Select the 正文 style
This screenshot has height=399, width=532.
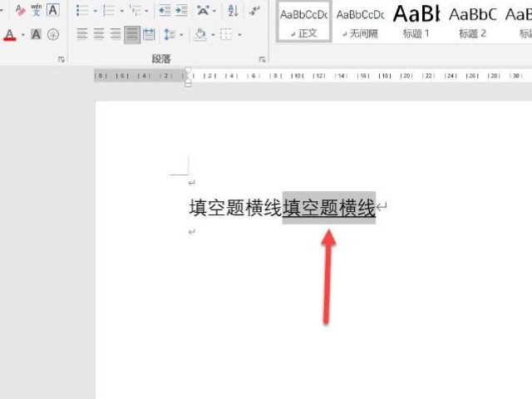click(304, 22)
